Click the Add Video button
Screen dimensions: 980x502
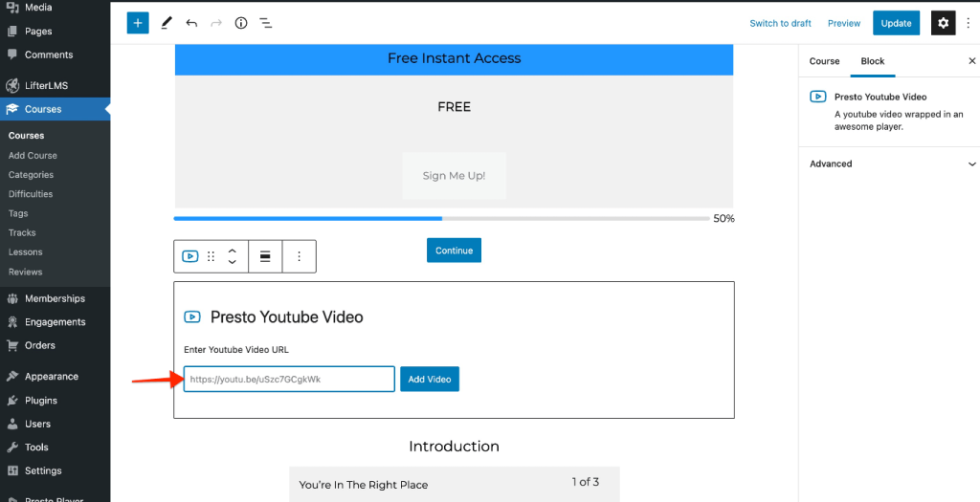(430, 379)
